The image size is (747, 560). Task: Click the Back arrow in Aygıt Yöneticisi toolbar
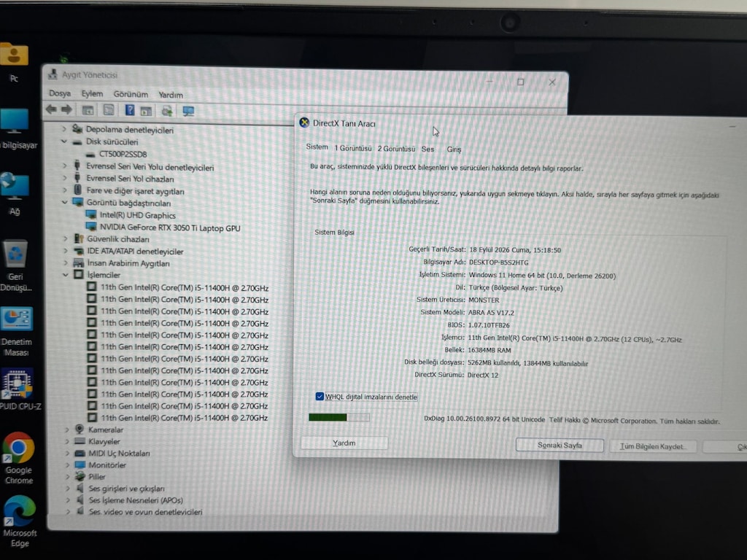click(51, 109)
